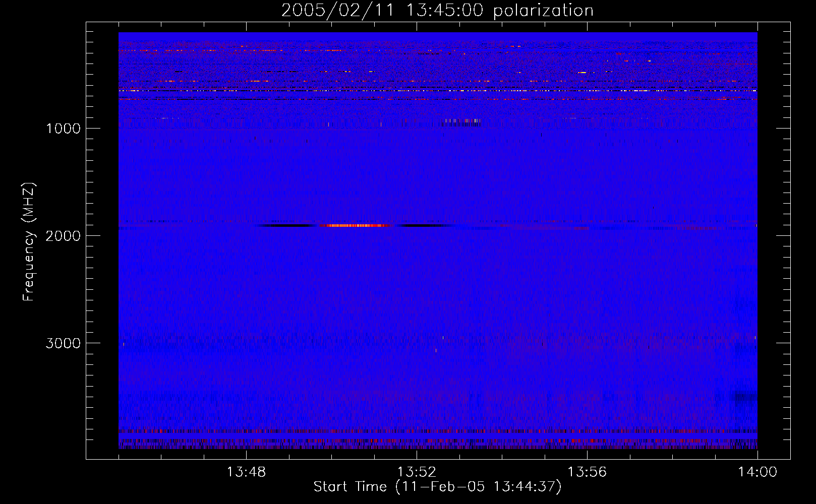Click the 'Frequency (MHZ)' axis label
Screen dimensions: 816x504
[x=29, y=242]
